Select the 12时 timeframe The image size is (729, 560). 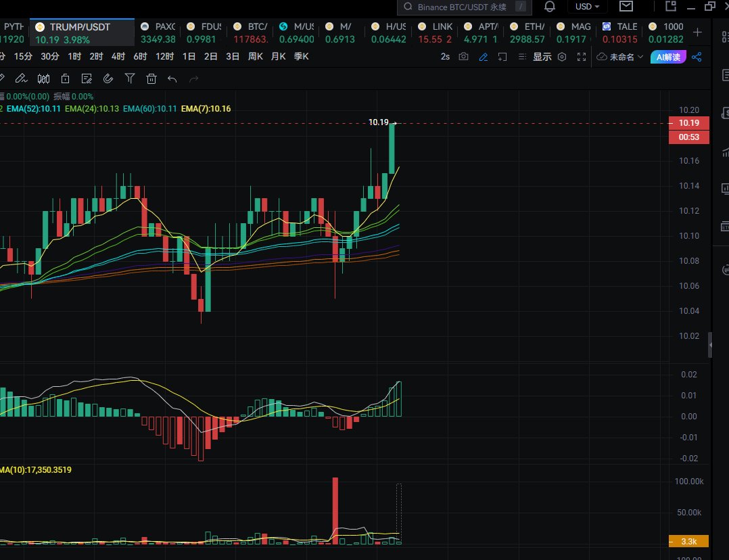164,57
